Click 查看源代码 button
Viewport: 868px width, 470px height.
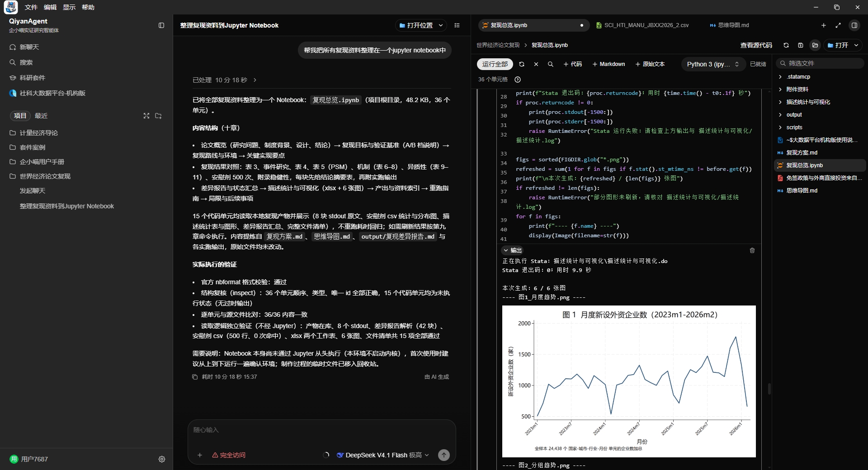756,45
